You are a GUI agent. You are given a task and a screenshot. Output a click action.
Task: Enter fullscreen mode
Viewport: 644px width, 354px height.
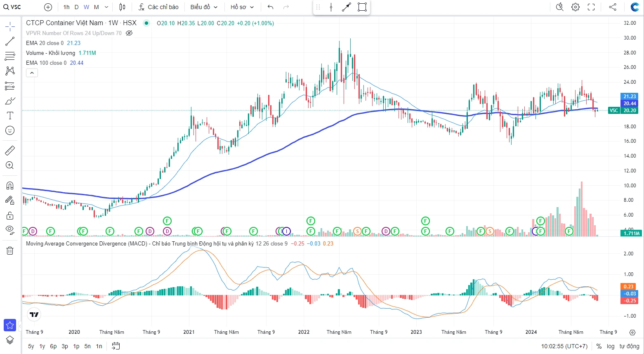tap(591, 7)
